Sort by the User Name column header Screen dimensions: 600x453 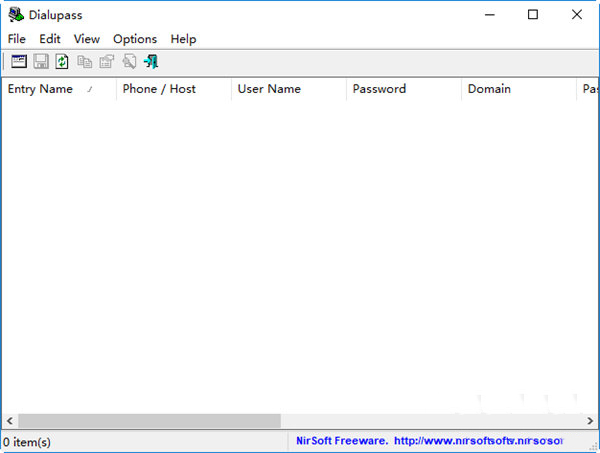[x=289, y=89]
